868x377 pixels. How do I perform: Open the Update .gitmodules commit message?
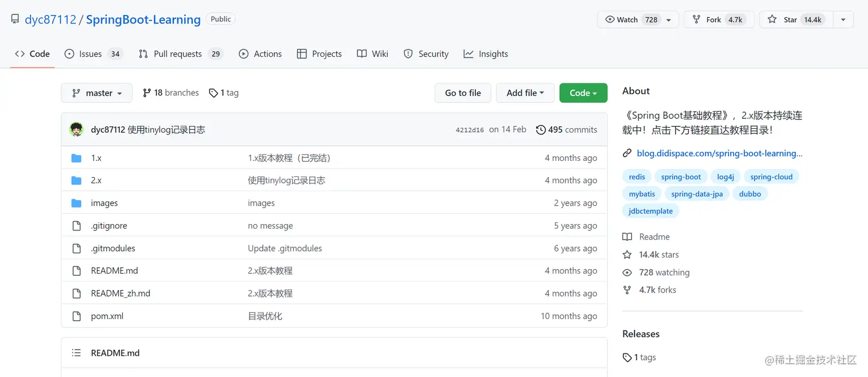pos(285,248)
